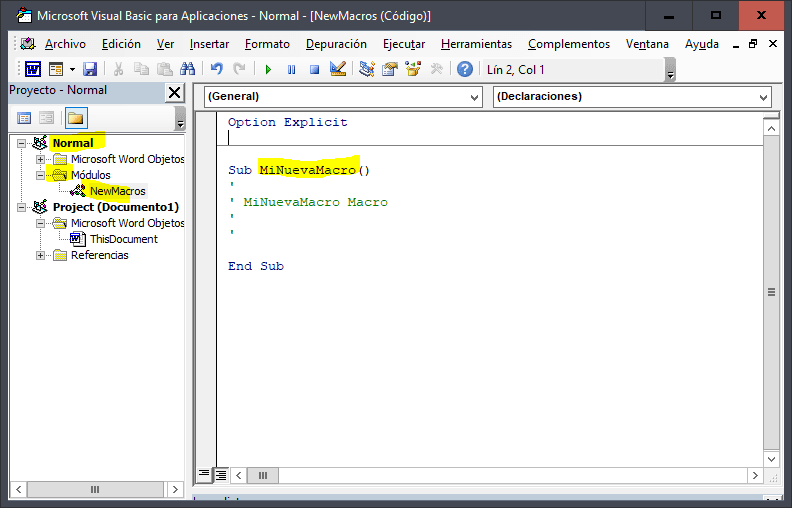Viewport: 792px width, 508px height.
Task: Undo the last action
Action: click(x=217, y=69)
